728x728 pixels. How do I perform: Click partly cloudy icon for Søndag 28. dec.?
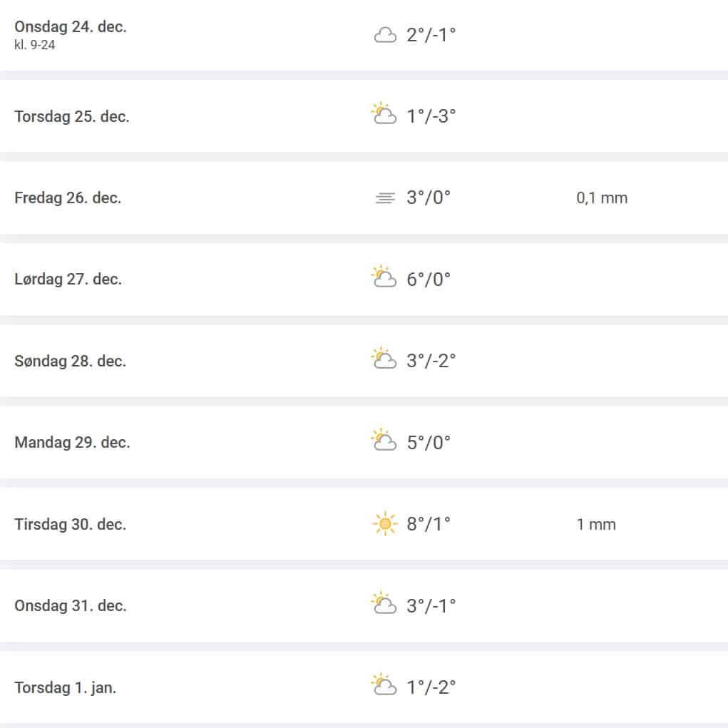(x=384, y=359)
